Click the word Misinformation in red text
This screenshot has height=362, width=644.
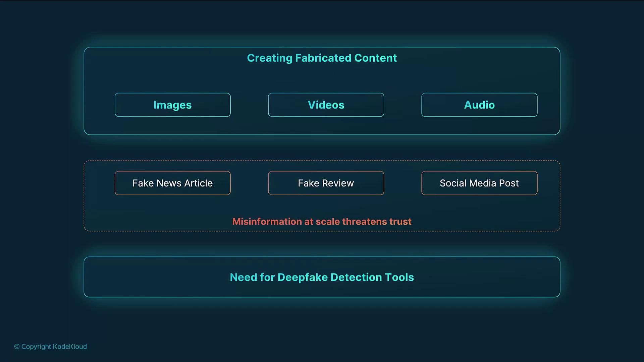coord(267,222)
